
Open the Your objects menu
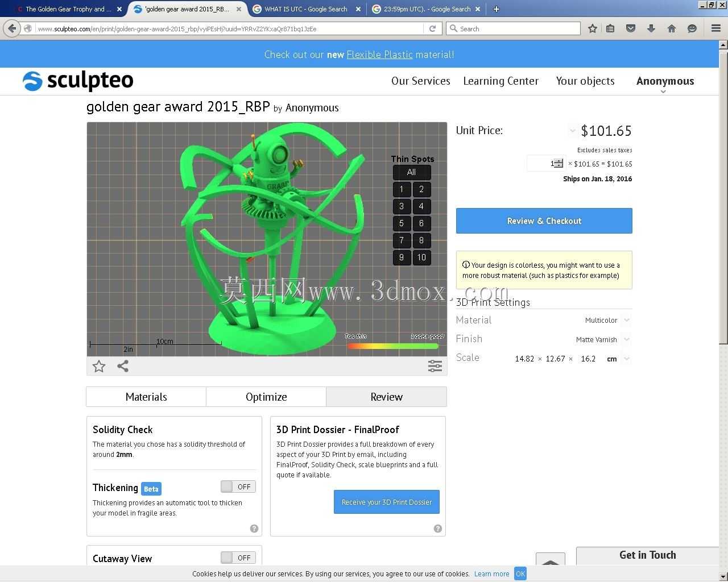coord(585,81)
